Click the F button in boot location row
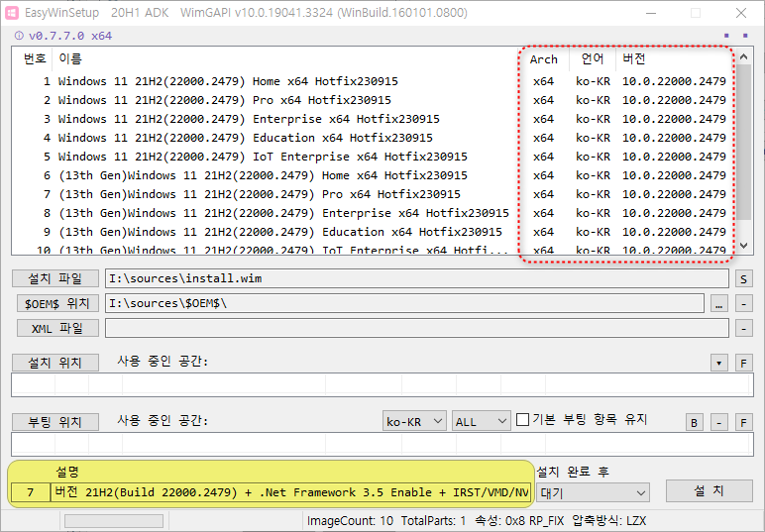 pyautogui.click(x=743, y=422)
